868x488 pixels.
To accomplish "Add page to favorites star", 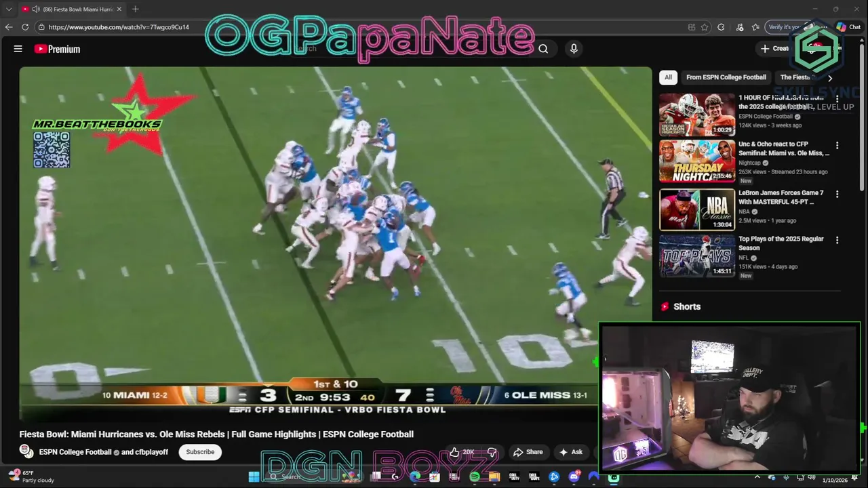I will 705,27.
